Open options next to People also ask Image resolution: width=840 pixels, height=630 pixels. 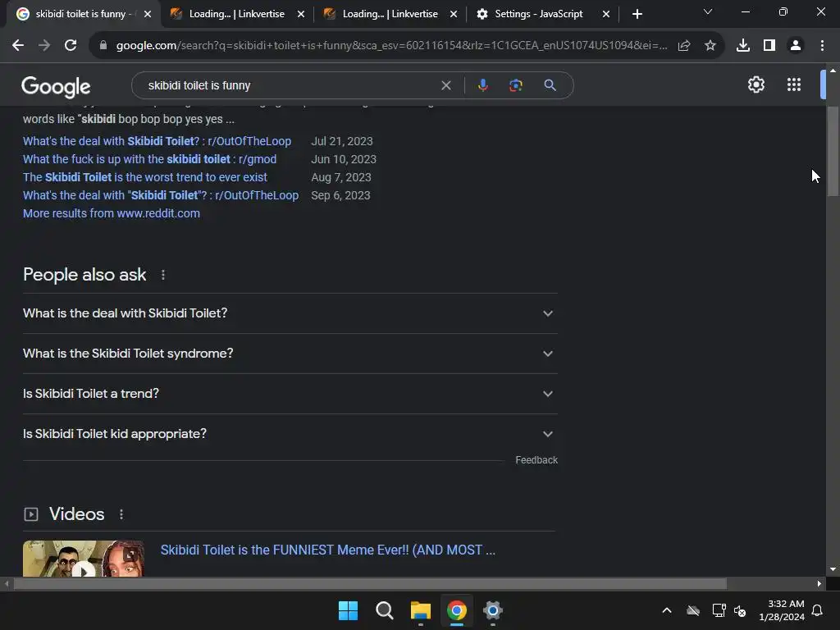click(x=163, y=275)
